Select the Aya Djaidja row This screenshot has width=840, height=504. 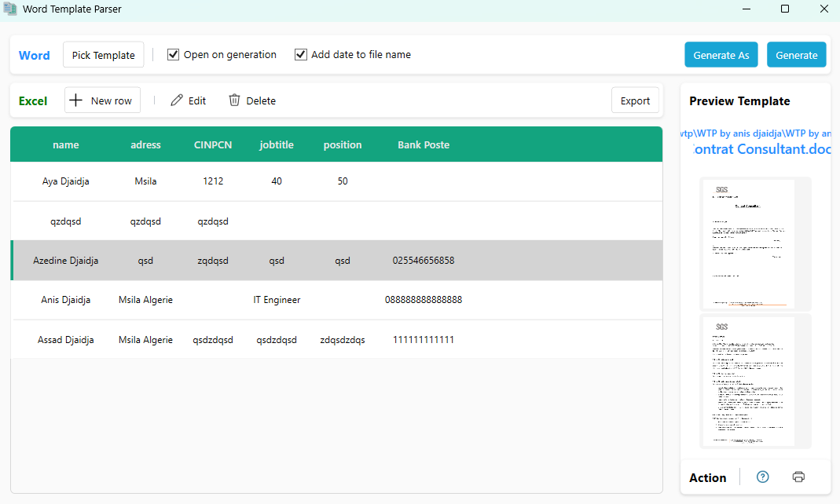pyautogui.click(x=66, y=181)
